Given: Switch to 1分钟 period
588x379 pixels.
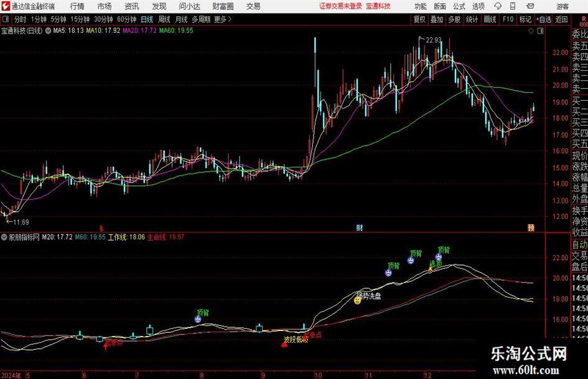Looking at the screenshot, I should 39,19.
